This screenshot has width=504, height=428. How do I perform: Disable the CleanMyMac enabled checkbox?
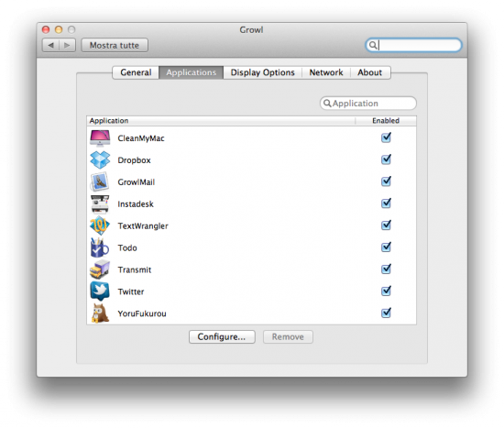[386, 138]
